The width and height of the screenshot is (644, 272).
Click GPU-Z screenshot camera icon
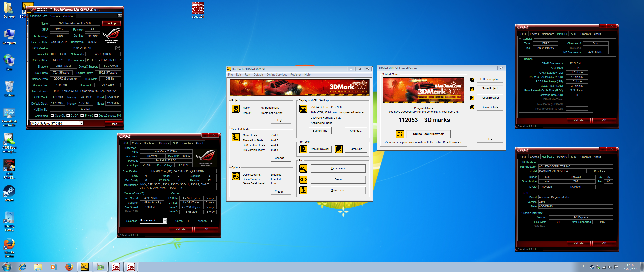tap(120, 16)
